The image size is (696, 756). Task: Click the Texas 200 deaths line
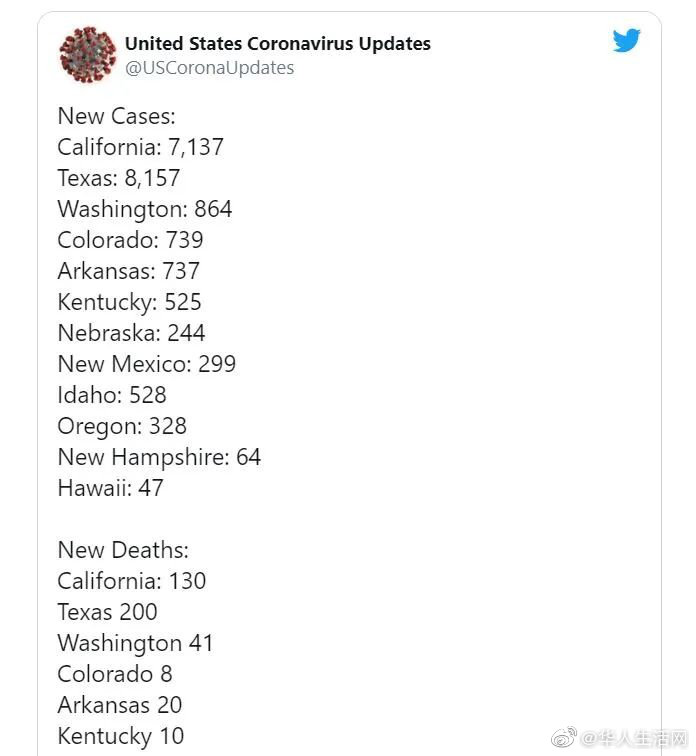107,612
